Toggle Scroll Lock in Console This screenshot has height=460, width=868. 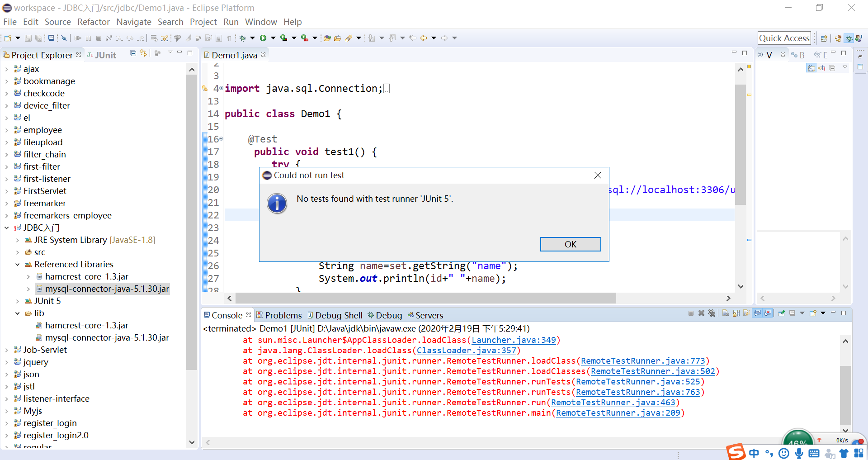736,313
